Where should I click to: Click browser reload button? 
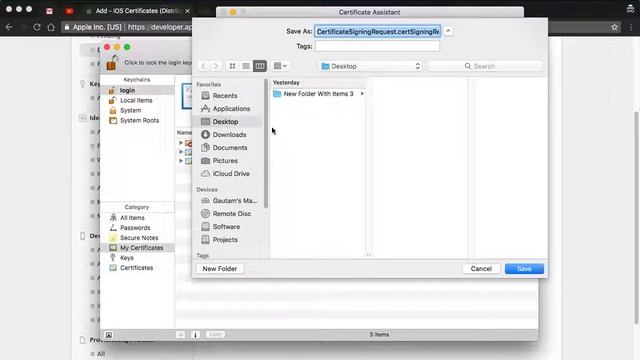[37, 27]
